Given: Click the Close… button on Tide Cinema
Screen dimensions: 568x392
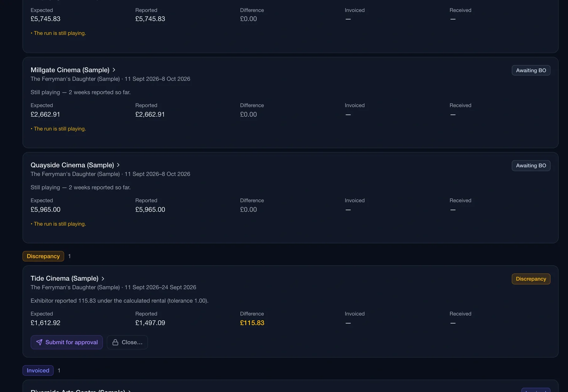Looking at the screenshot, I should (127, 342).
